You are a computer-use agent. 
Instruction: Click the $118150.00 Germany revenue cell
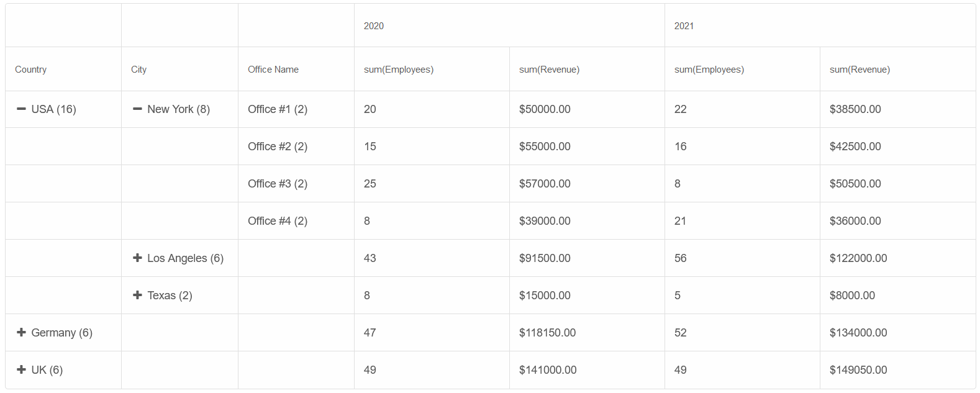(x=587, y=333)
